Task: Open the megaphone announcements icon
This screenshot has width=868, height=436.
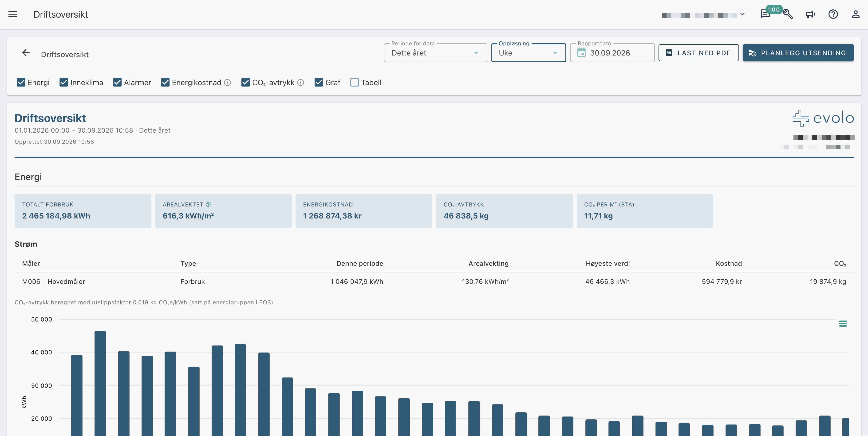Action: pyautogui.click(x=810, y=14)
